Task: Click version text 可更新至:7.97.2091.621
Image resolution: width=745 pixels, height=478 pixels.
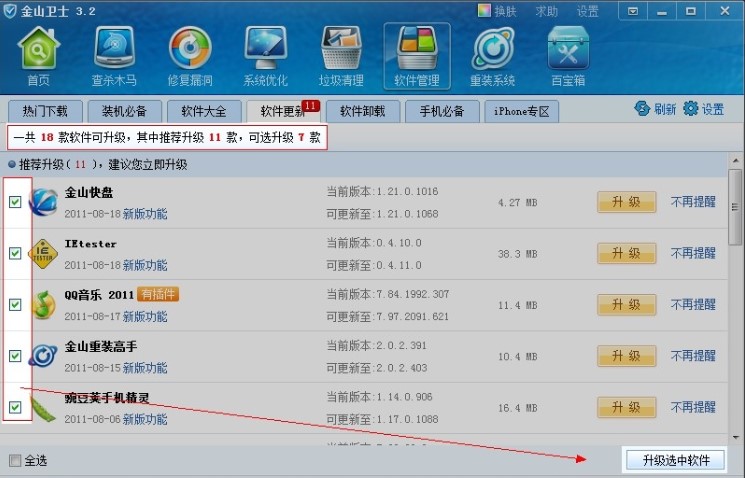Action: tap(387, 316)
